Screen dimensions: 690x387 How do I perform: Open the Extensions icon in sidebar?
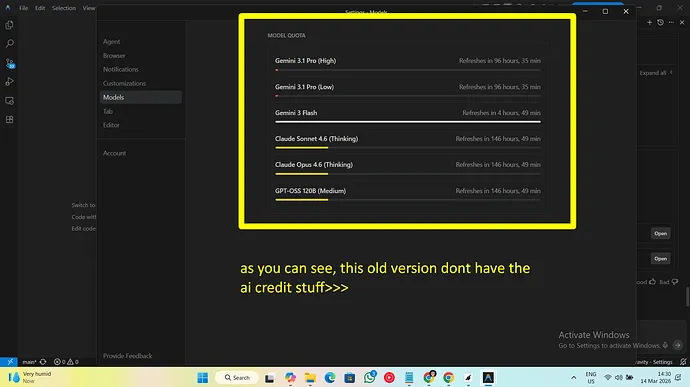[9, 119]
